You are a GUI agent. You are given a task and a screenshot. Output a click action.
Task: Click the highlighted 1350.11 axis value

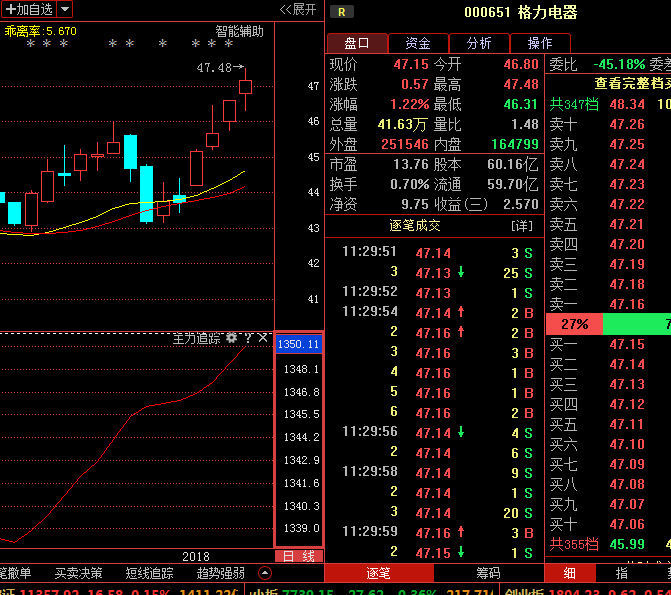click(x=298, y=344)
